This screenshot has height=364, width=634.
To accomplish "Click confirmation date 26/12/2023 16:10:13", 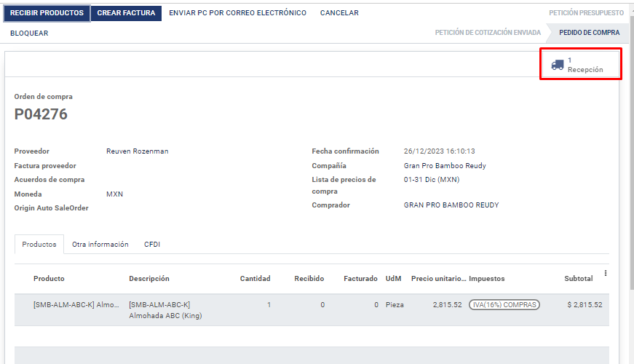I will (440, 151).
